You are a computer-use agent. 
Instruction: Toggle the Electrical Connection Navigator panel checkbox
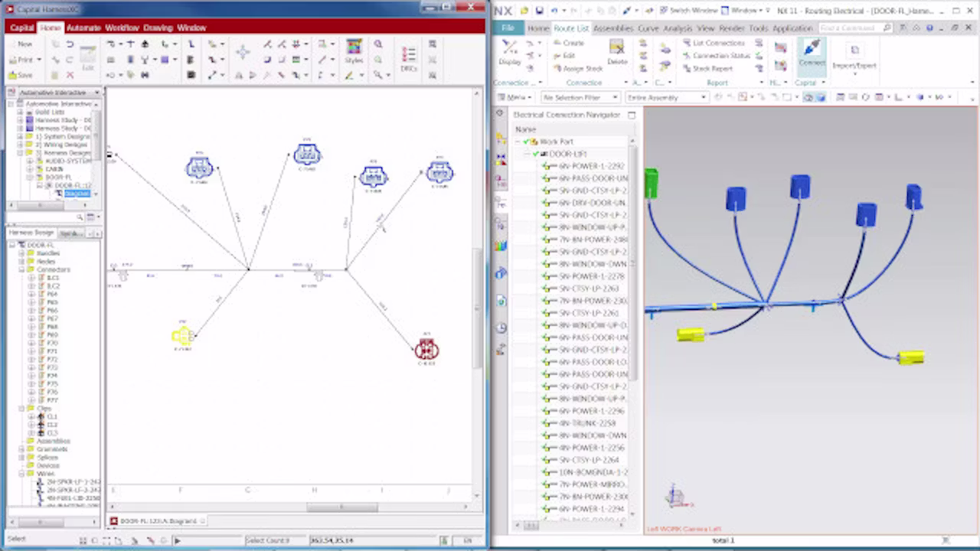[632, 115]
